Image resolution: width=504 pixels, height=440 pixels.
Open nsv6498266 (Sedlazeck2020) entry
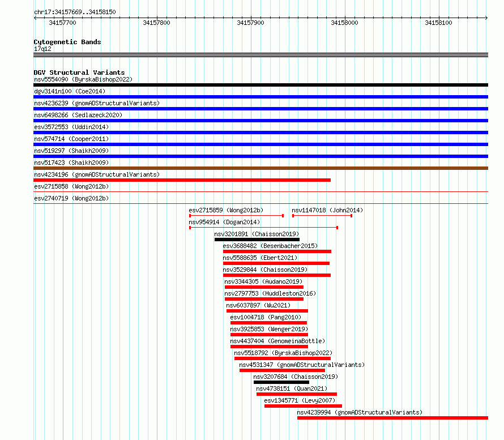pyautogui.click(x=78, y=115)
